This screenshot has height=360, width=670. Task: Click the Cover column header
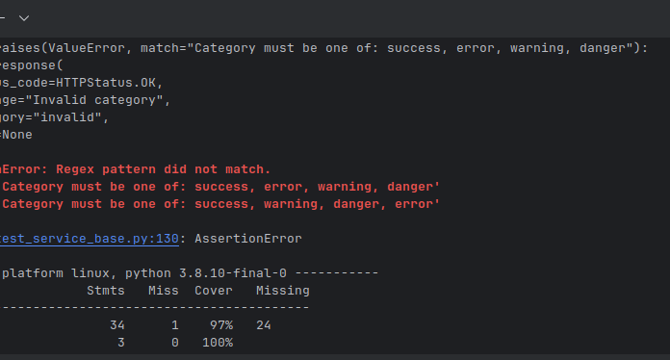tap(213, 290)
